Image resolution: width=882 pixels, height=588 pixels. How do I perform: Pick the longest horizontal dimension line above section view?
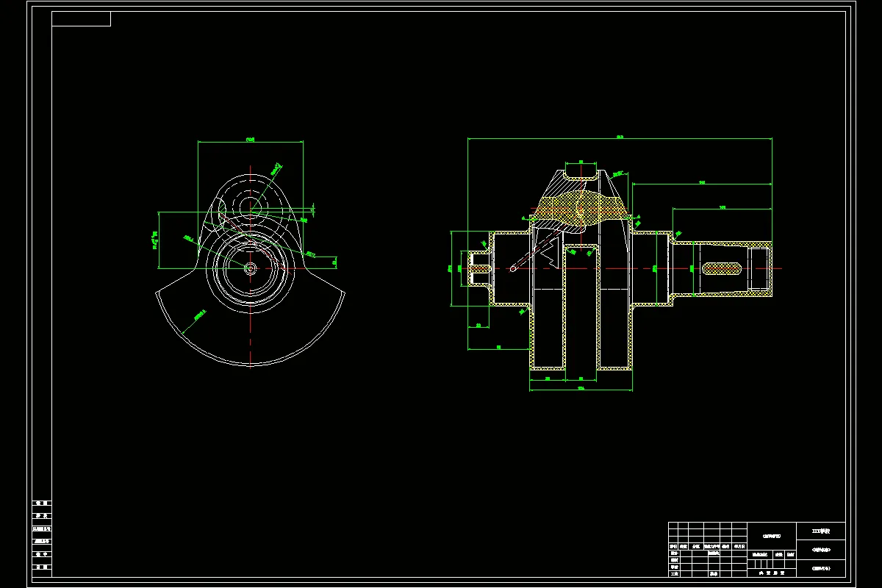[x=620, y=138]
